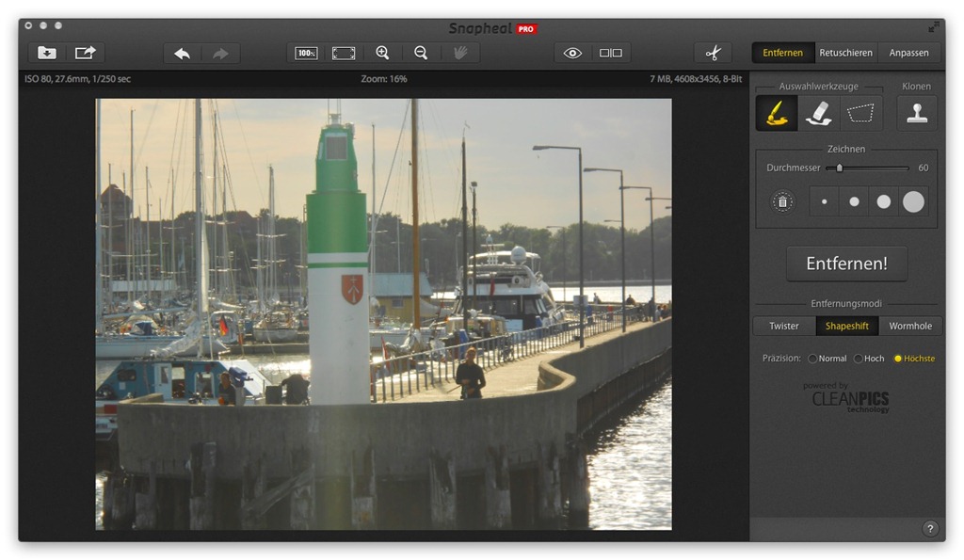Select the crop scissors tool

click(713, 54)
